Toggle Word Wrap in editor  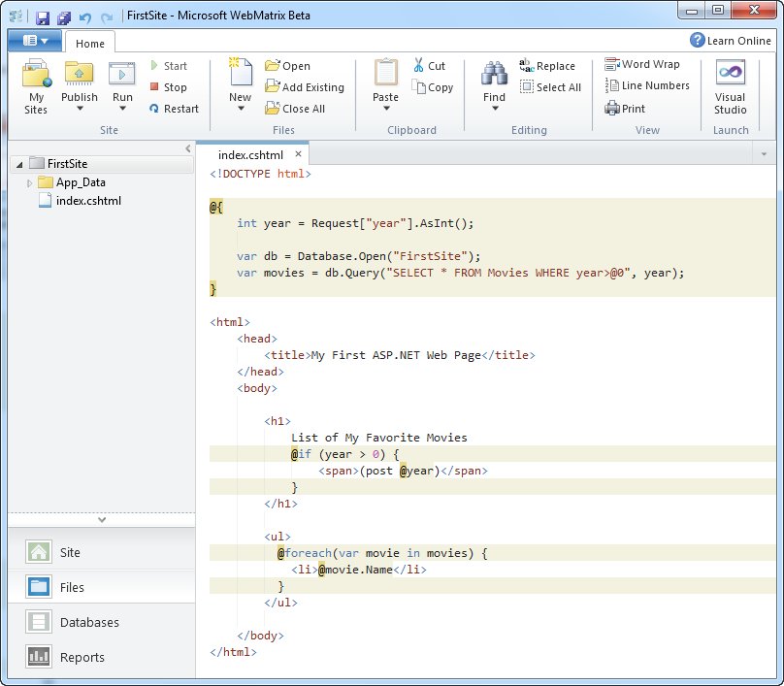tap(642, 64)
